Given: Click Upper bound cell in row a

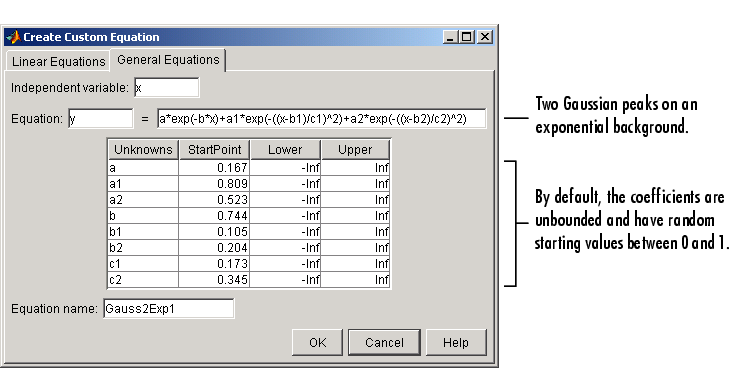Looking at the screenshot, I should [355, 167].
